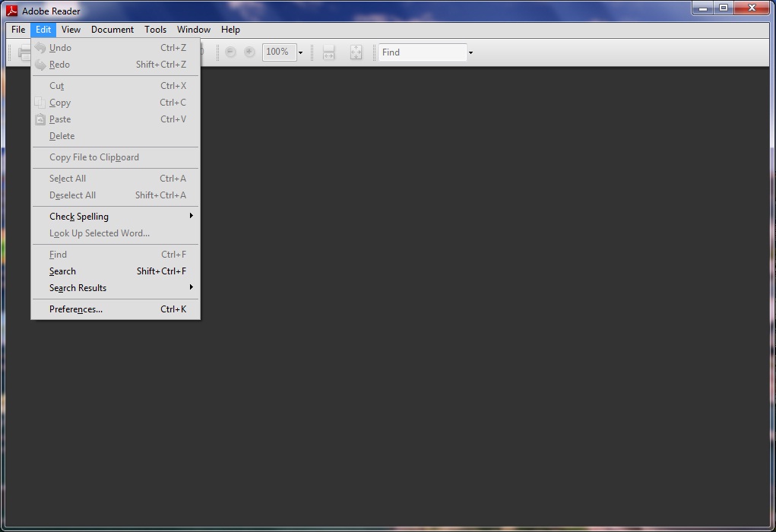Choose Look Up Selected Word

[116, 233]
